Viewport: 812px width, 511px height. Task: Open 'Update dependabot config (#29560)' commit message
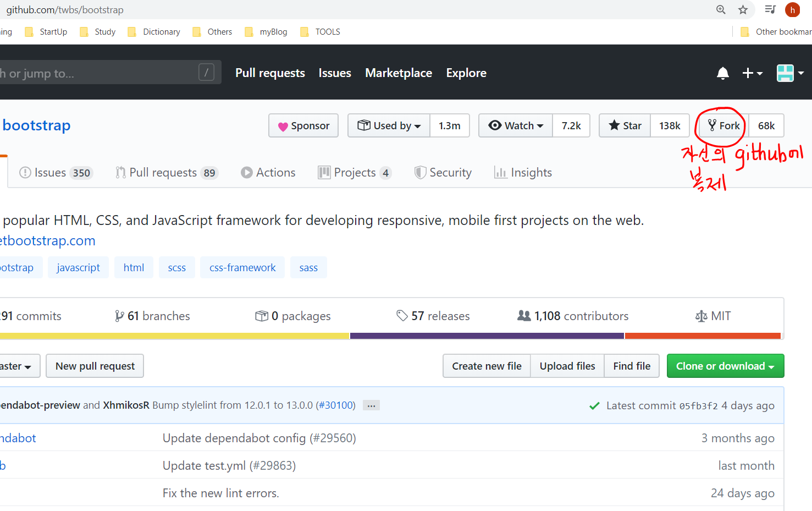(x=259, y=438)
